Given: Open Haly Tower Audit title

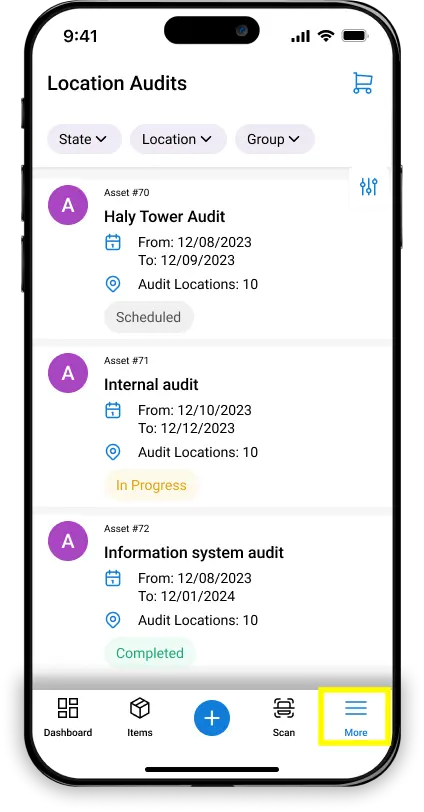Looking at the screenshot, I should coord(165,216).
